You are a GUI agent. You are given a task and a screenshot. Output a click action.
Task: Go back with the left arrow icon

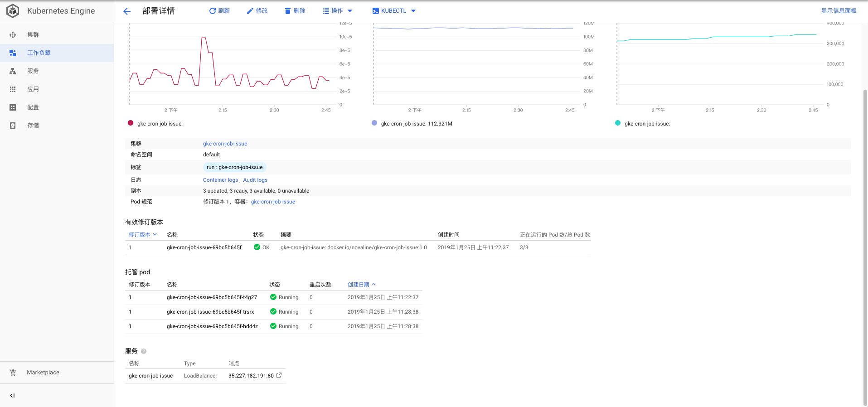[x=127, y=11]
